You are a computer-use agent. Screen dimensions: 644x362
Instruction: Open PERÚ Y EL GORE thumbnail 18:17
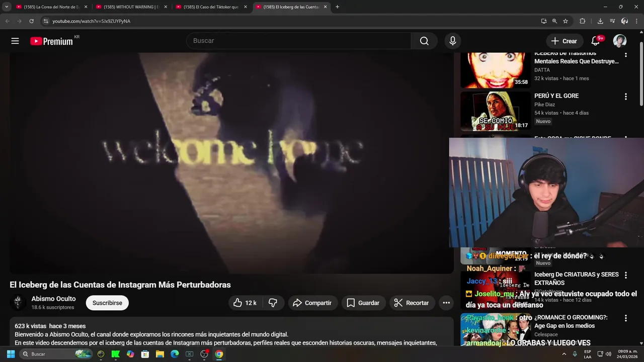[x=496, y=111]
